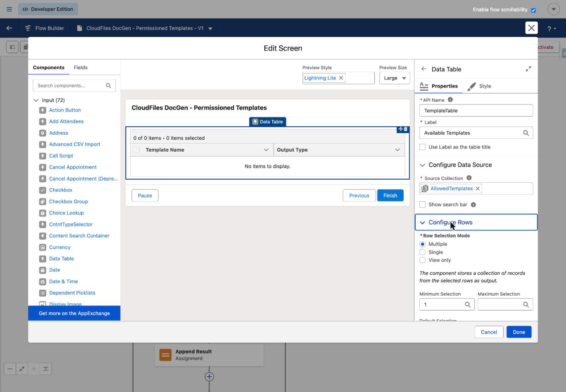The height and width of the screenshot is (392, 566).
Task: Click the Finish button in preview
Action: [x=390, y=195]
